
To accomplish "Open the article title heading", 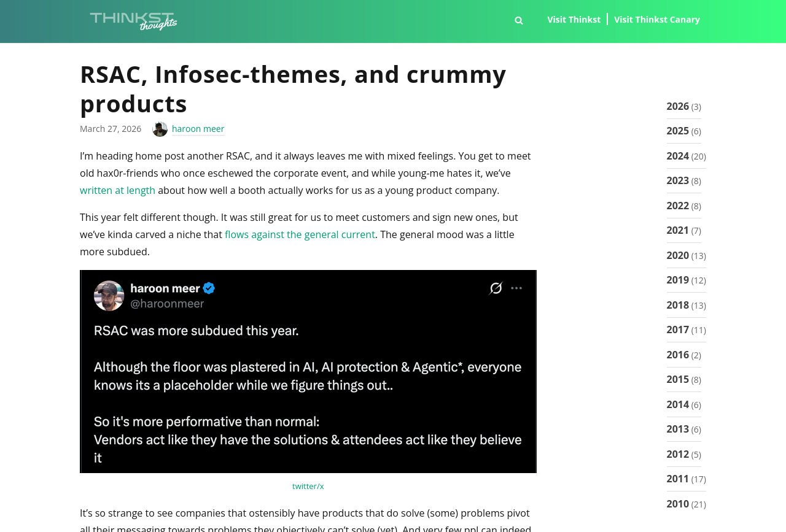I will tap(293, 89).
